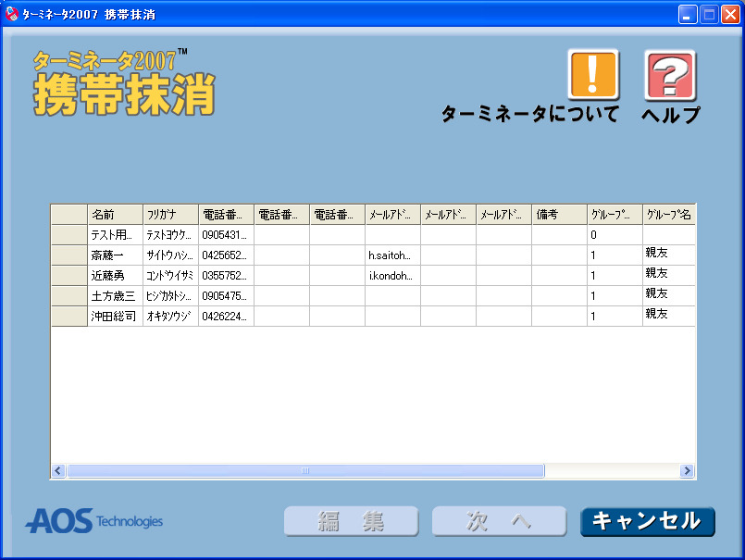Click the ターミネータについて label text
Screen dimensions: 745x560
(530, 114)
